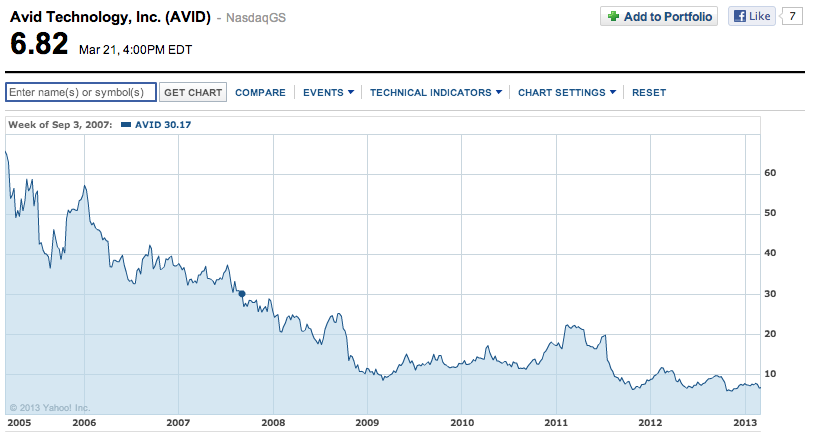The image size is (814, 432).
Task: Click the 20 price axis label
Action: tap(770, 334)
